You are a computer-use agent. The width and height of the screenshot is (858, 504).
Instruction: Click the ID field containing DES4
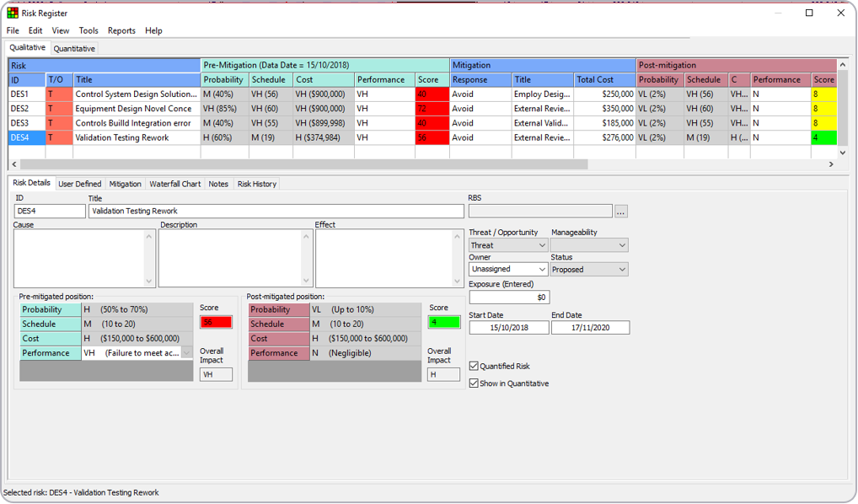point(50,211)
